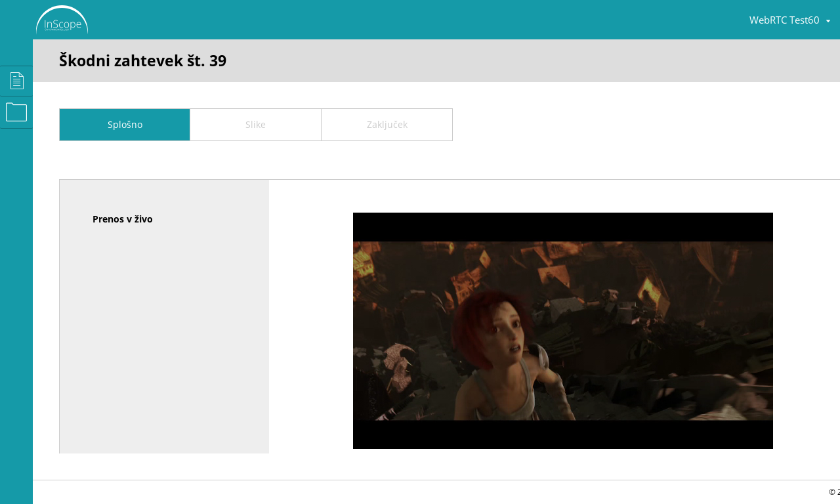Open the document icon in sidebar

tap(16, 81)
